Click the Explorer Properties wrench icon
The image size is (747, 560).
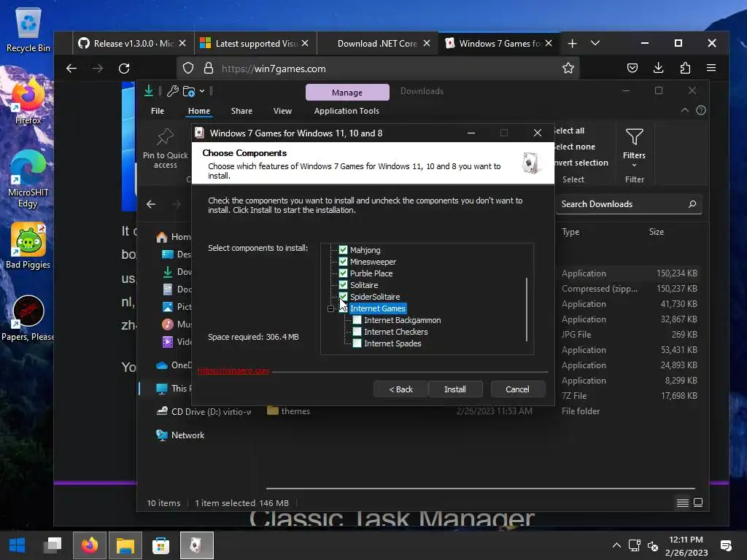coord(172,91)
